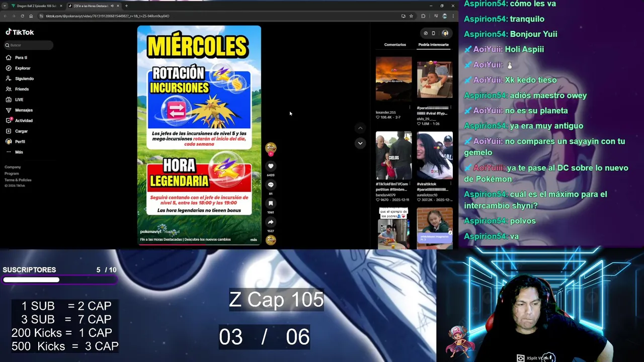This screenshot has height=362, width=644.
Task: Open the profile avatar in top-right pill
Action: (x=445, y=33)
